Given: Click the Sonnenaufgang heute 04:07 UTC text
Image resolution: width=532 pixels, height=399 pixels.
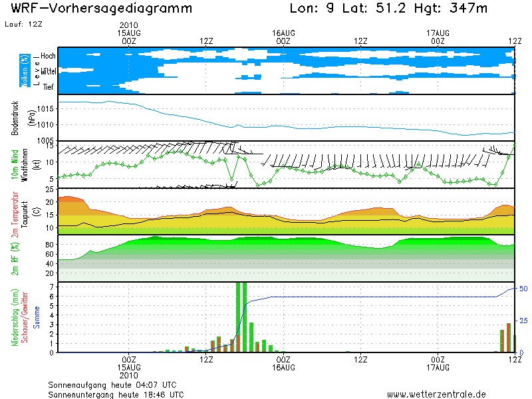Looking at the screenshot, I should click(x=112, y=385).
